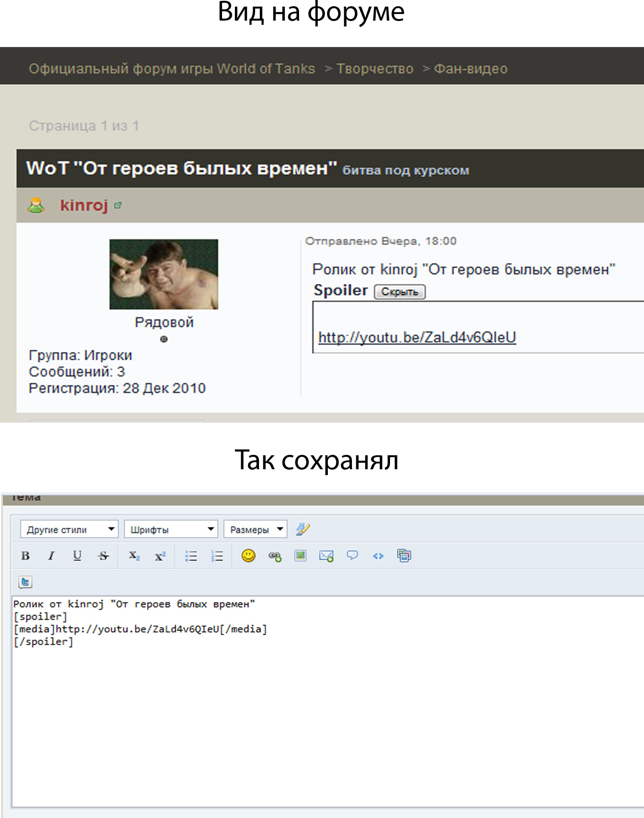Click the 'Регистрация: 28 Дек 2010' text
The image size is (644, 818).
(x=117, y=388)
